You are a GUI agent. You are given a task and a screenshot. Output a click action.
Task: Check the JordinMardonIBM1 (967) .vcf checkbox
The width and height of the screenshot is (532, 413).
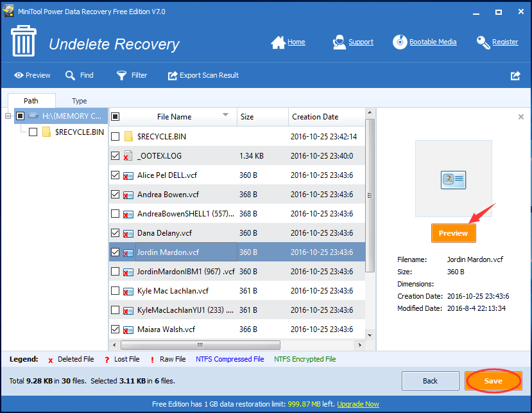pyautogui.click(x=116, y=271)
